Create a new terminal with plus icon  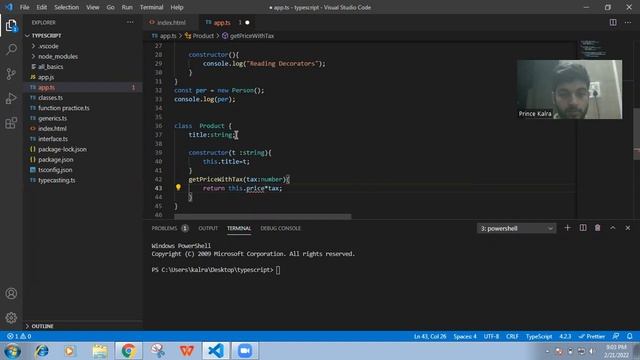click(567, 228)
